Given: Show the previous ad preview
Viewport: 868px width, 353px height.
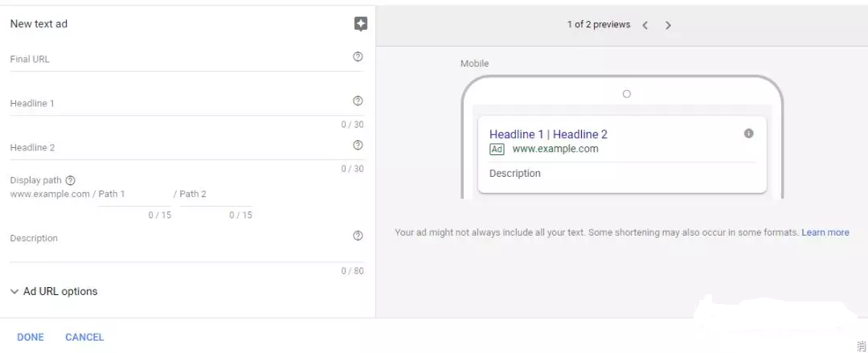Looking at the screenshot, I should pos(645,25).
